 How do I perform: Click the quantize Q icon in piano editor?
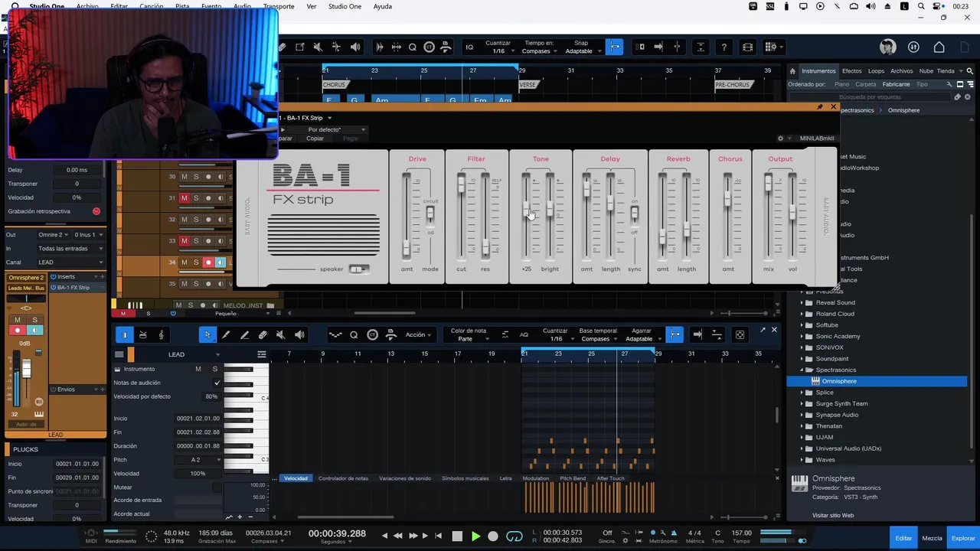coord(354,335)
